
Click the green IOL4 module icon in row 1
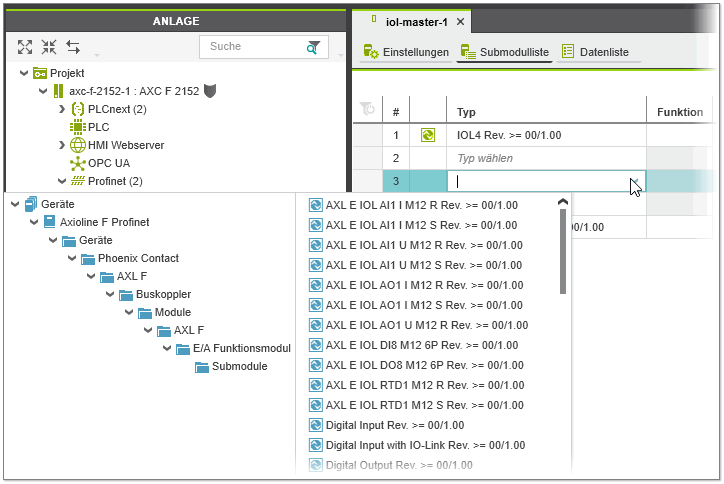point(429,135)
